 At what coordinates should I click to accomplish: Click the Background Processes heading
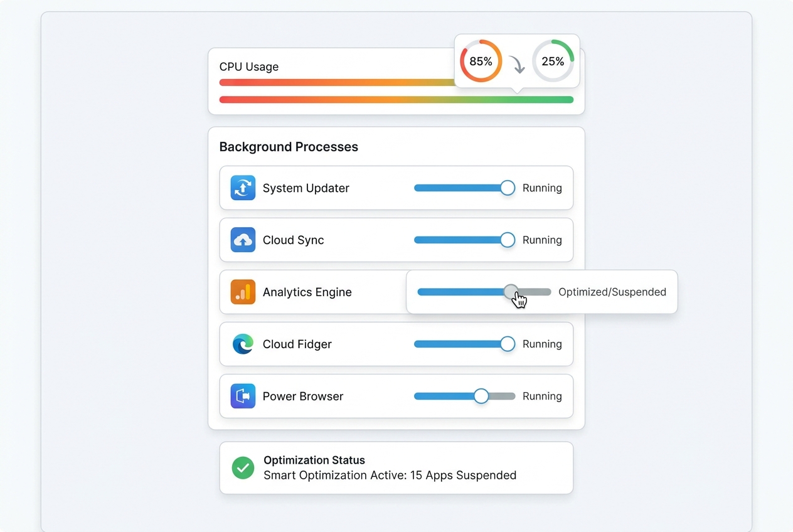(x=289, y=147)
